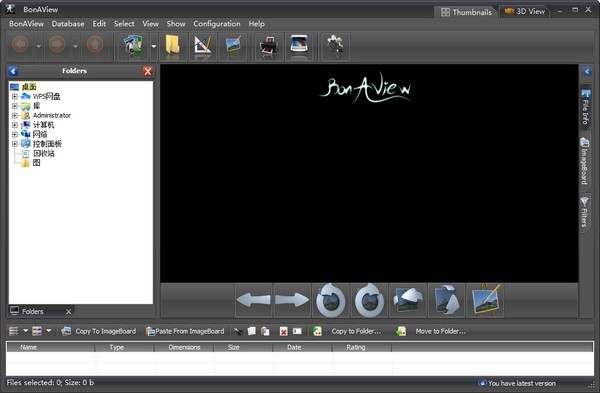Close the Folders panel with red X
Screen dimensions: 600x393
(x=148, y=71)
